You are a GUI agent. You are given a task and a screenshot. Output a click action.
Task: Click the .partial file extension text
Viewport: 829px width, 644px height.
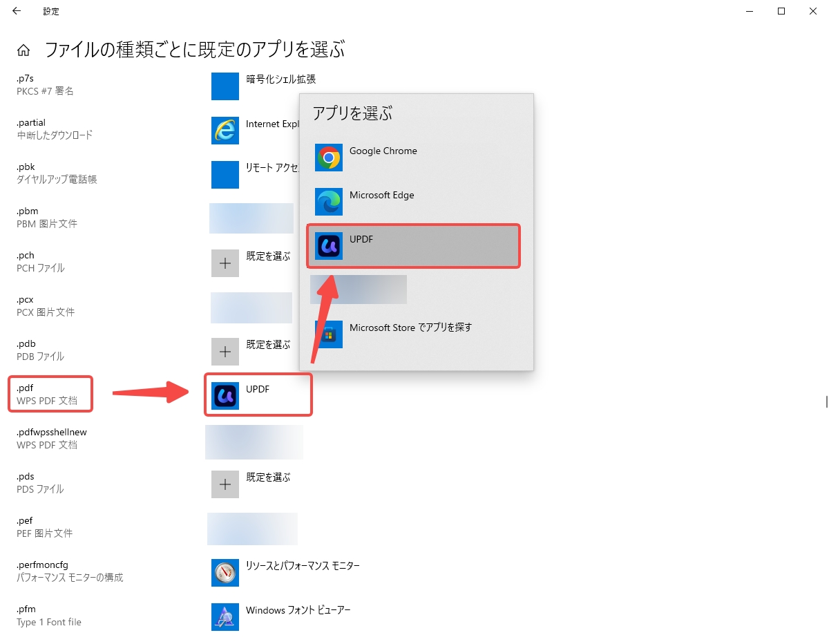coord(31,122)
